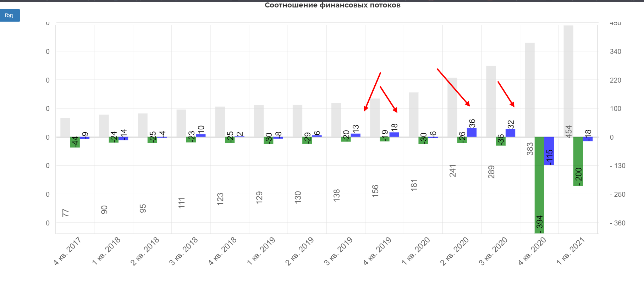Image resolution: width=644 pixels, height=285 pixels.
Task: Click the '- 360' right axis value
Action: click(617, 223)
